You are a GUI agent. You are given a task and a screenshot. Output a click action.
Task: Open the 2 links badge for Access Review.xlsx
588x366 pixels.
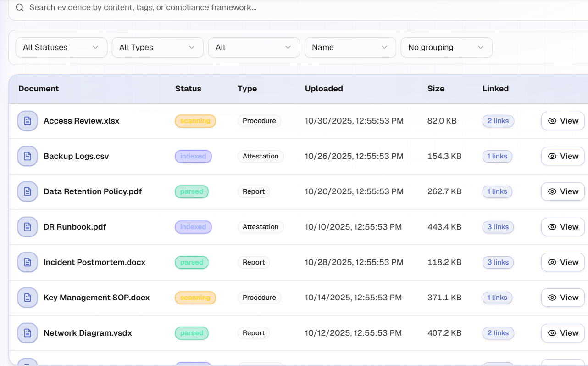pos(498,121)
